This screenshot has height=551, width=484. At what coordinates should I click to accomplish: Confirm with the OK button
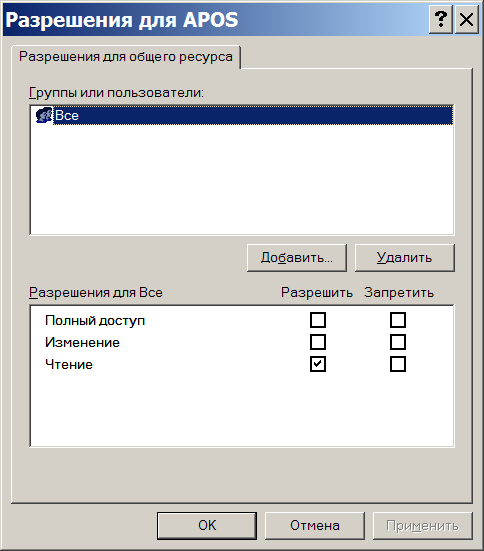207,525
